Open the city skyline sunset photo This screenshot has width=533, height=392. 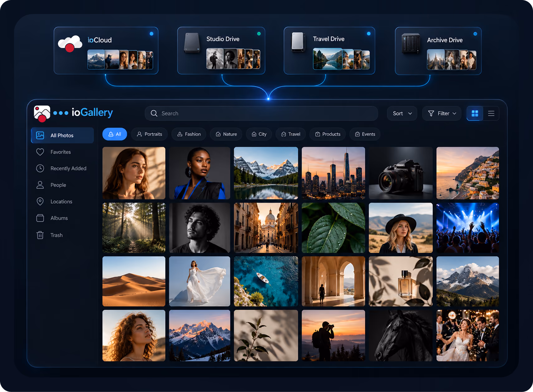point(334,173)
